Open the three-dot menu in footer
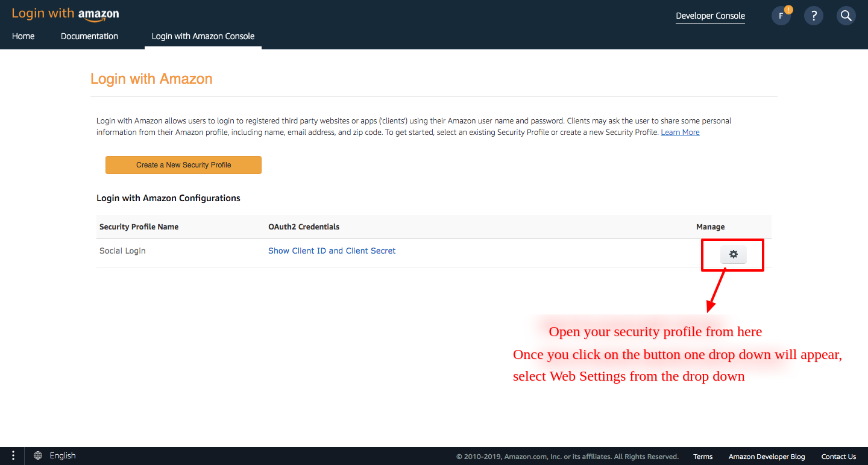Image resolution: width=868 pixels, height=465 pixels. coord(13,456)
